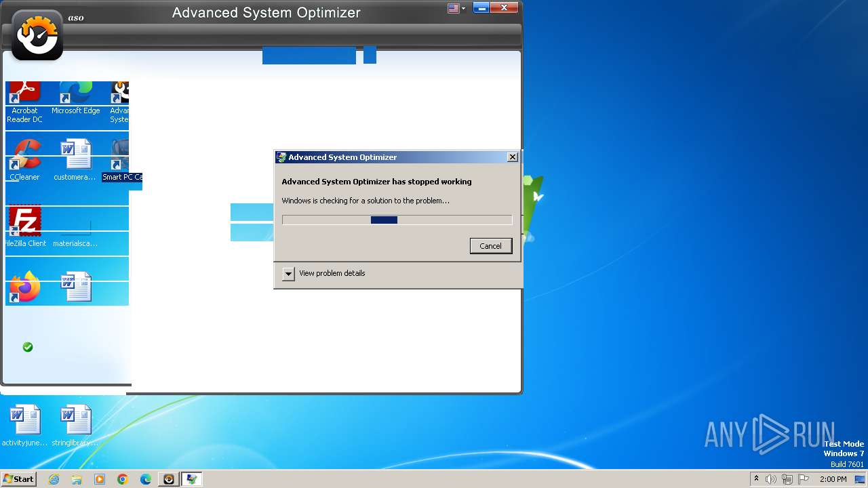Click the checking-for-solution progress bar
This screenshot has height=488, width=868.
397,220
